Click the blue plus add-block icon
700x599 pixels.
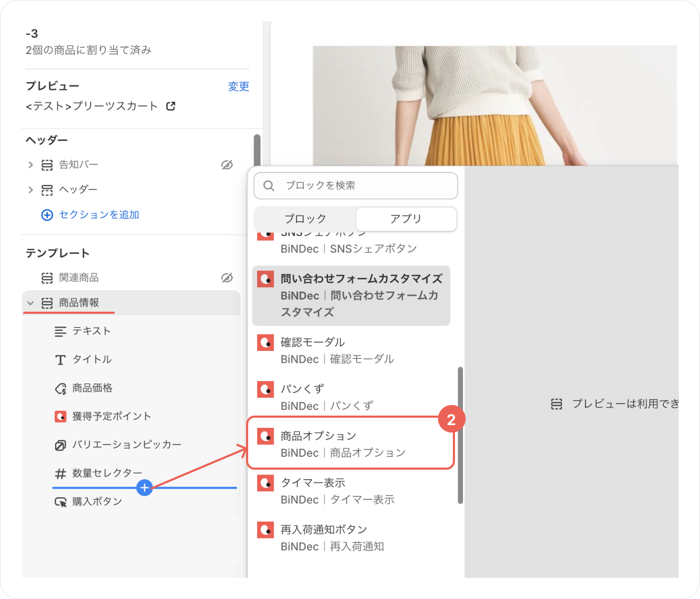pyautogui.click(x=144, y=487)
